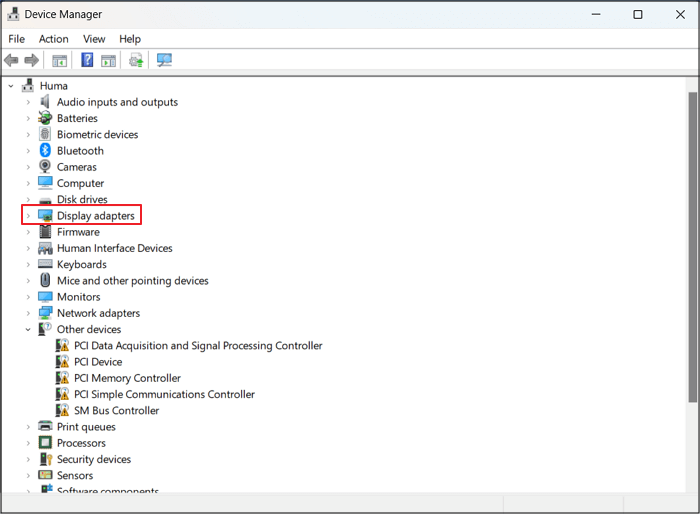Image resolution: width=700 pixels, height=514 pixels.
Task: Click the warning icon beside PCI Device
Action: [x=62, y=361]
